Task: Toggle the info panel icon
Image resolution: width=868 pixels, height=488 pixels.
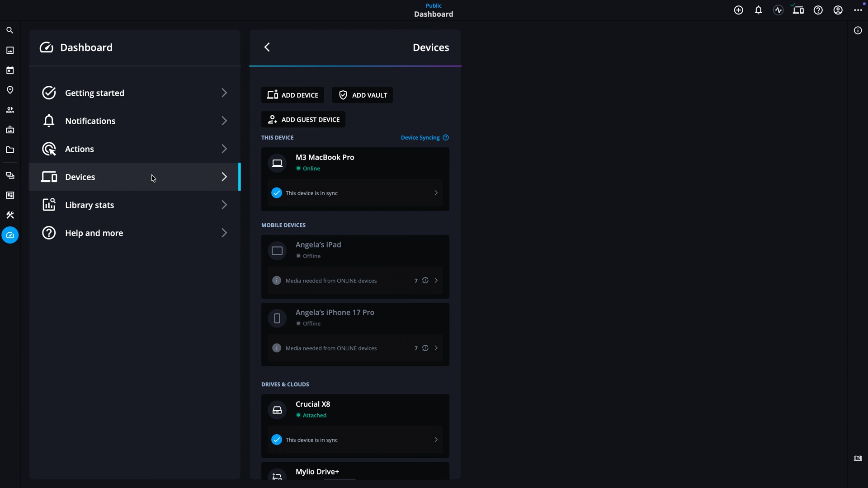Action: coord(858,30)
